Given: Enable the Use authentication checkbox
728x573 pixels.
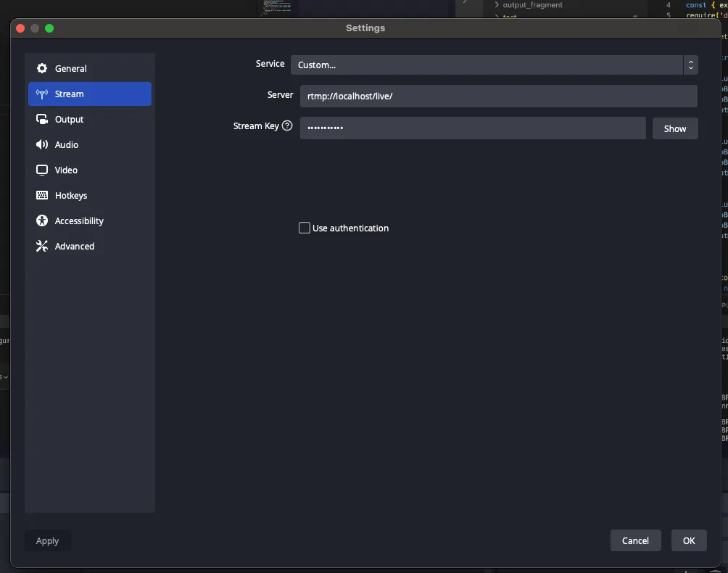Looking at the screenshot, I should click(305, 228).
